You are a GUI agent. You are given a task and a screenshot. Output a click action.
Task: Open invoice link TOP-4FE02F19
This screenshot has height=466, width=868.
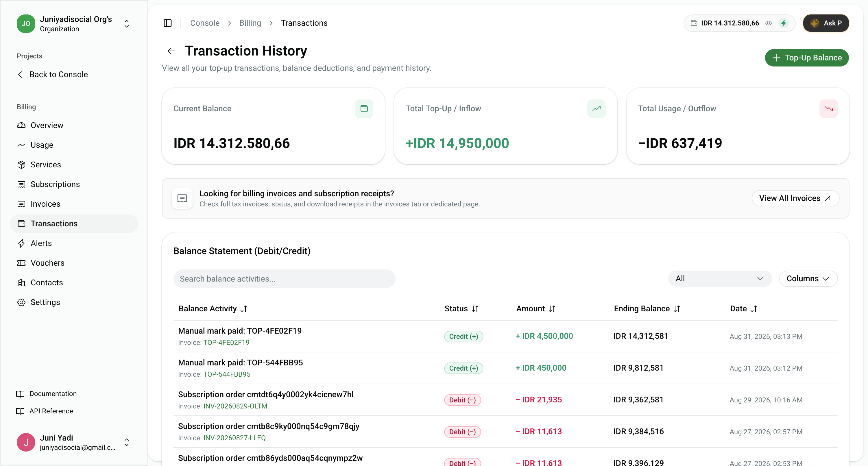point(226,343)
